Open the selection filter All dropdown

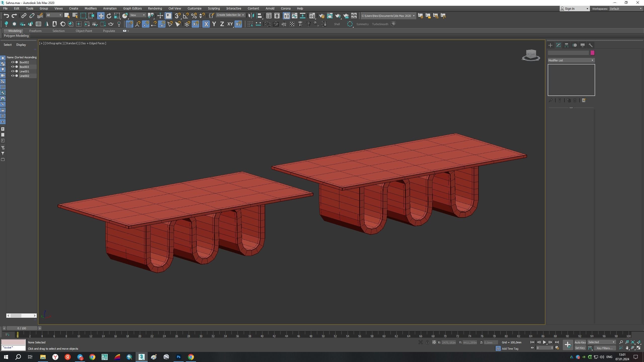pos(54,15)
